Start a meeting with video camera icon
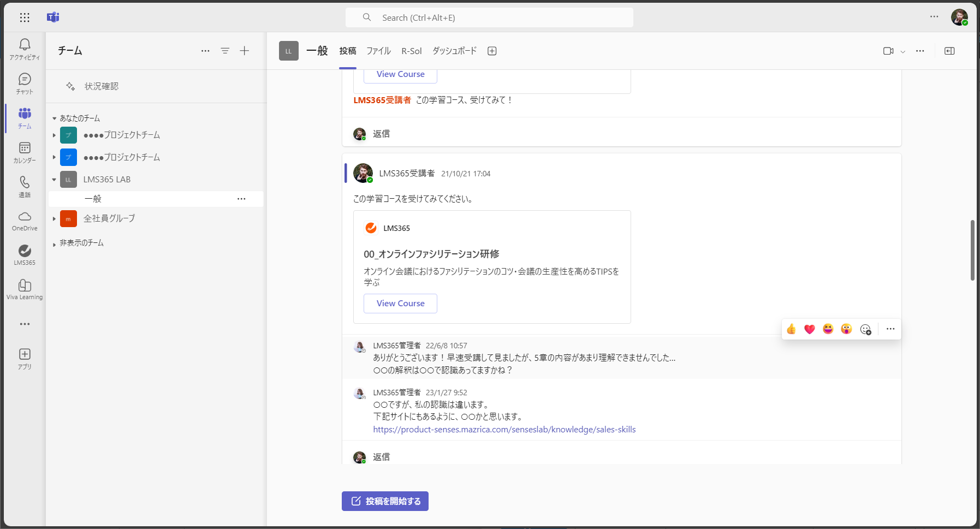 pos(888,51)
